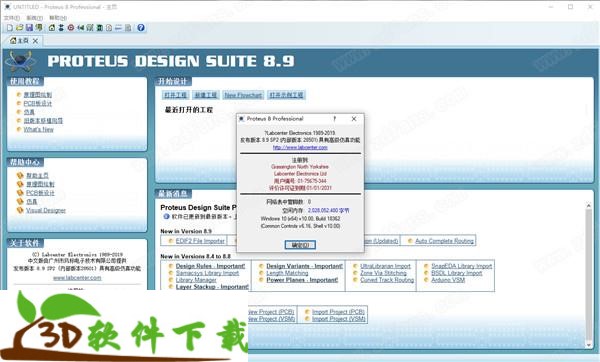Click the blue question mark help icon

[141, 28]
